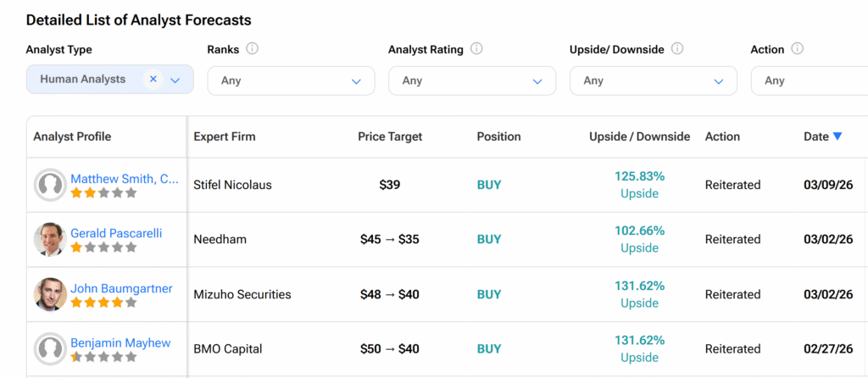The width and height of the screenshot is (868, 378).
Task: Click John Baumgartner's star rating
Action: tap(103, 303)
